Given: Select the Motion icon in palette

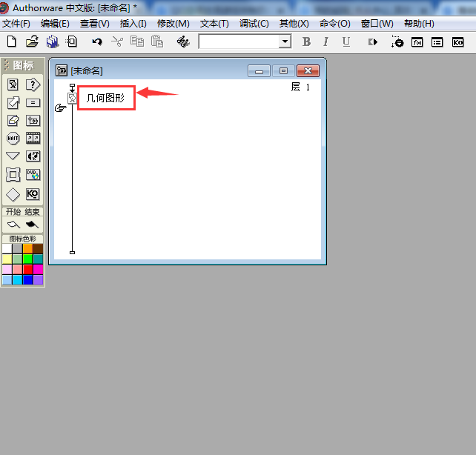Looking at the screenshot, I should pyautogui.click(x=13, y=103).
